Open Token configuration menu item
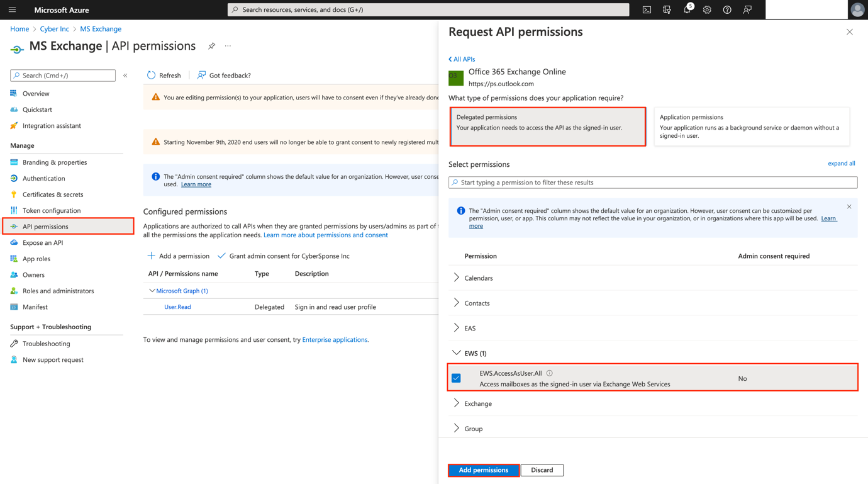Screen dimensions: 868x484 click(52, 210)
